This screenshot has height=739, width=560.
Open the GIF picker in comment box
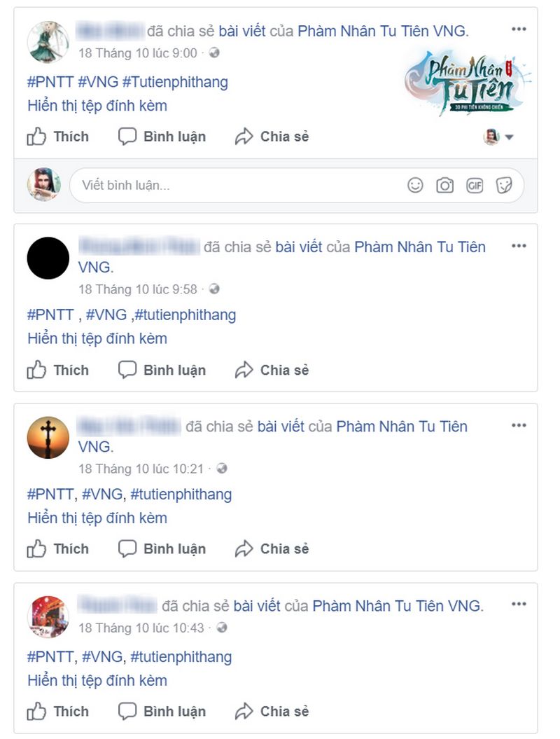pyautogui.click(x=475, y=185)
